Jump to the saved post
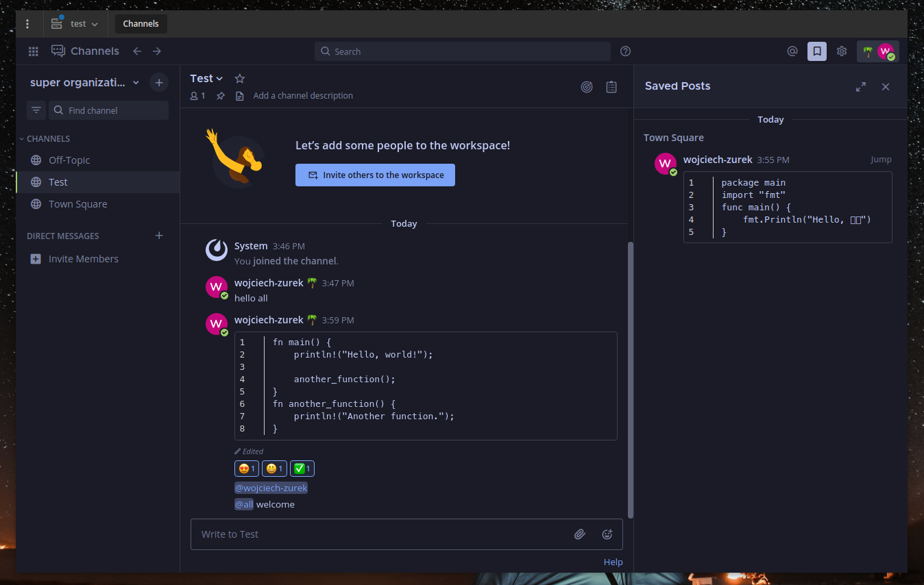The width and height of the screenshot is (924, 585). [x=881, y=160]
